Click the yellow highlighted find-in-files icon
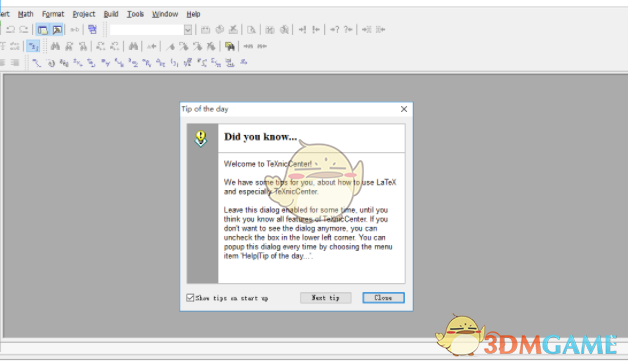Screen dimensions: 628x363 (x=229, y=46)
